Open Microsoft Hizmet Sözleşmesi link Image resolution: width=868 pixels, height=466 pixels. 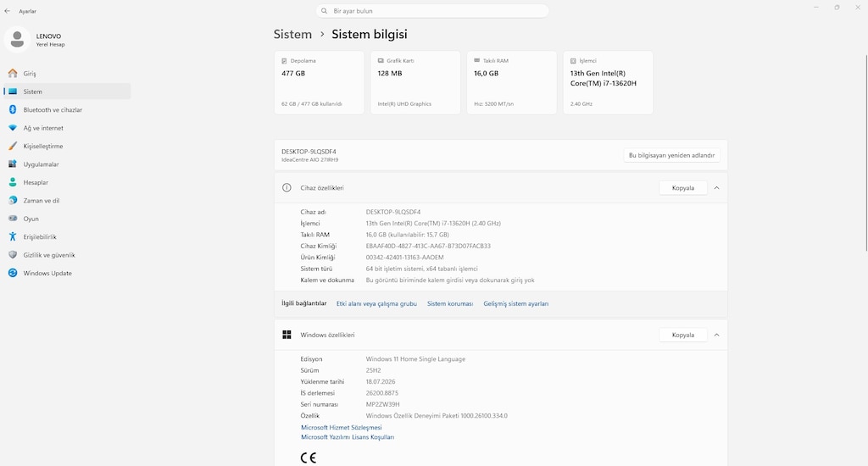click(341, 427)
